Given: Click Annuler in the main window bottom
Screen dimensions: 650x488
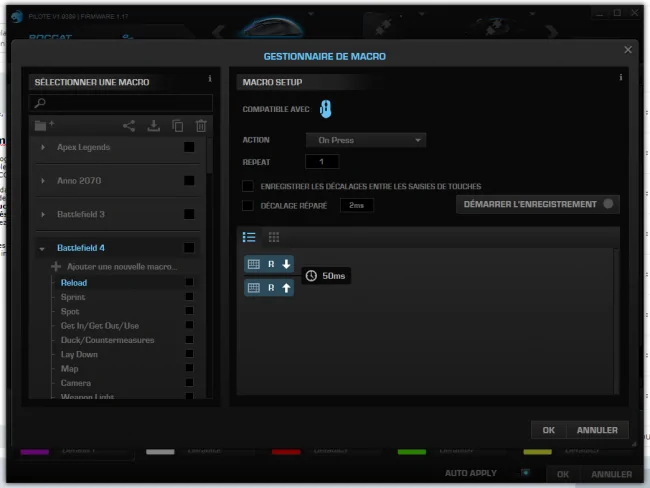Looking at the screenshot, I should (x=611, y=474).
